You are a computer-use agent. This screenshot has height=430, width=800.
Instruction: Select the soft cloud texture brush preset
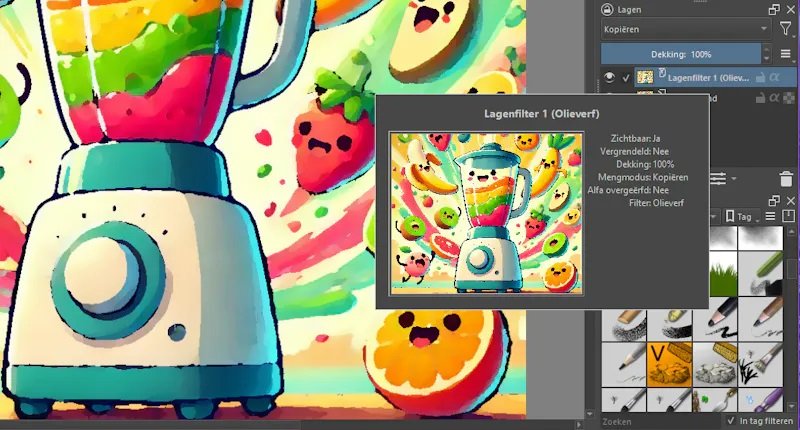tap(722, 239)
